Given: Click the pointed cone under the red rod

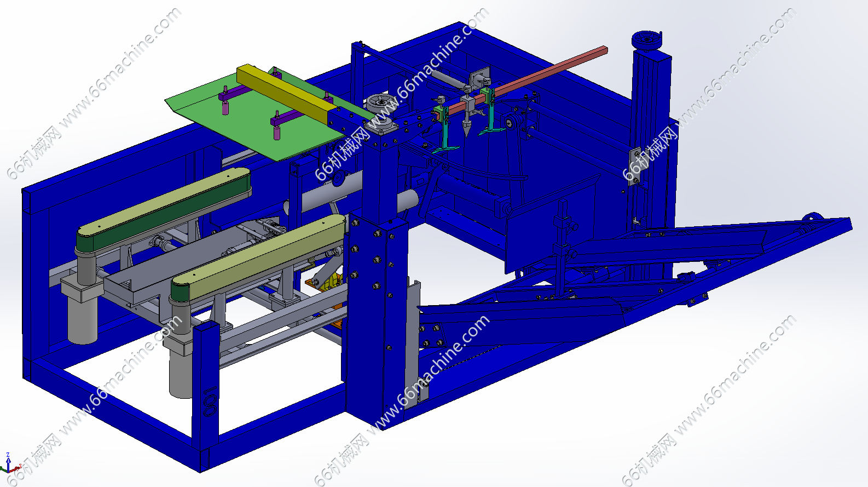Looking at the screenshot, I should point(467,127).
